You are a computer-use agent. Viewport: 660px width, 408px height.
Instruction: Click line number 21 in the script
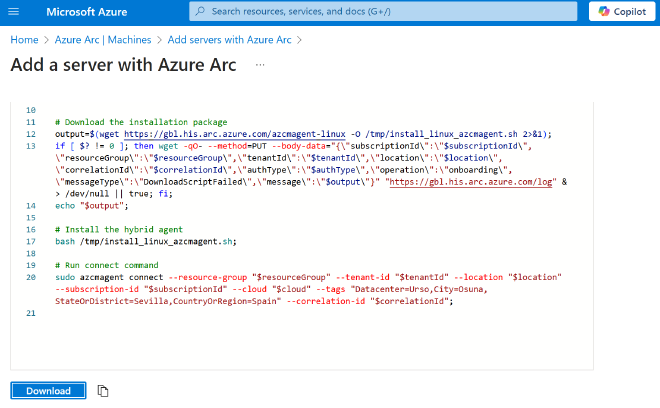[31, 313]
